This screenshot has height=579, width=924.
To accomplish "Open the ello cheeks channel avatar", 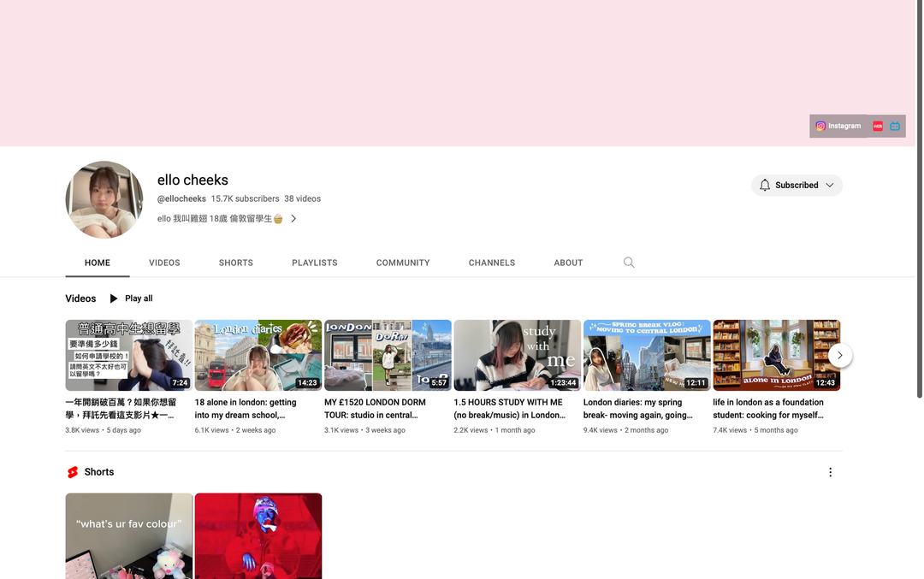I will pos(104,199).
